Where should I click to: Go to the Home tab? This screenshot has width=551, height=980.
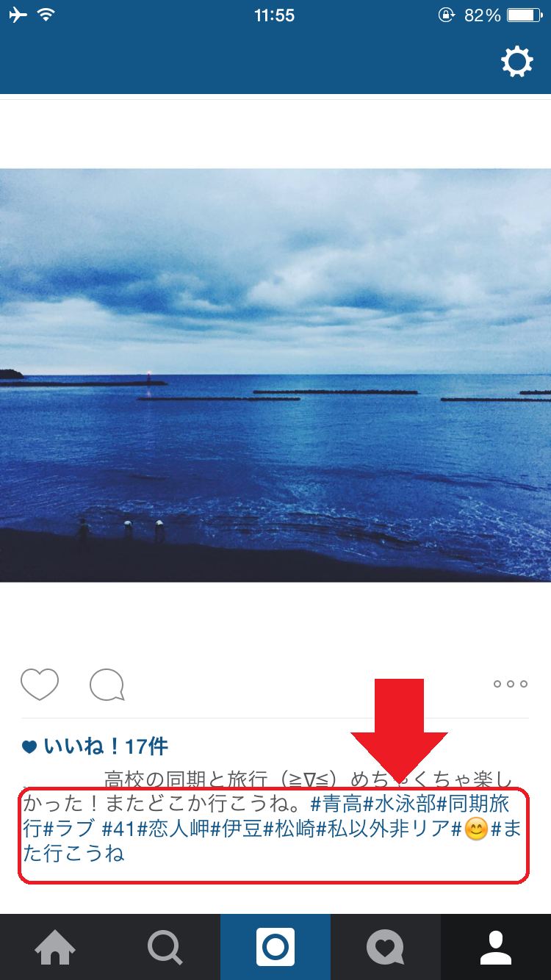click(55, 947)
